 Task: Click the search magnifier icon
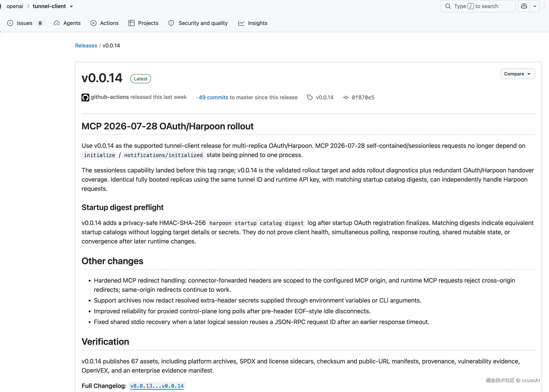point(448,6)
